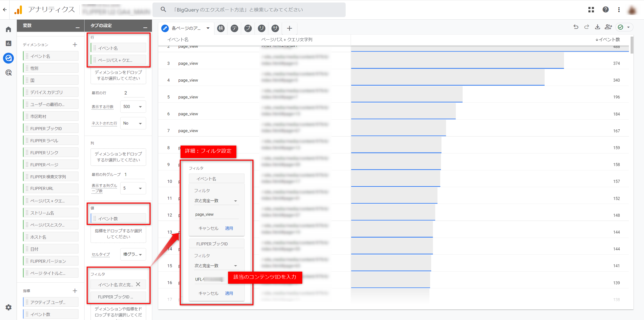Click 適用 under the page_view filter
Viewport: 644px width, 320px height.
229,228
